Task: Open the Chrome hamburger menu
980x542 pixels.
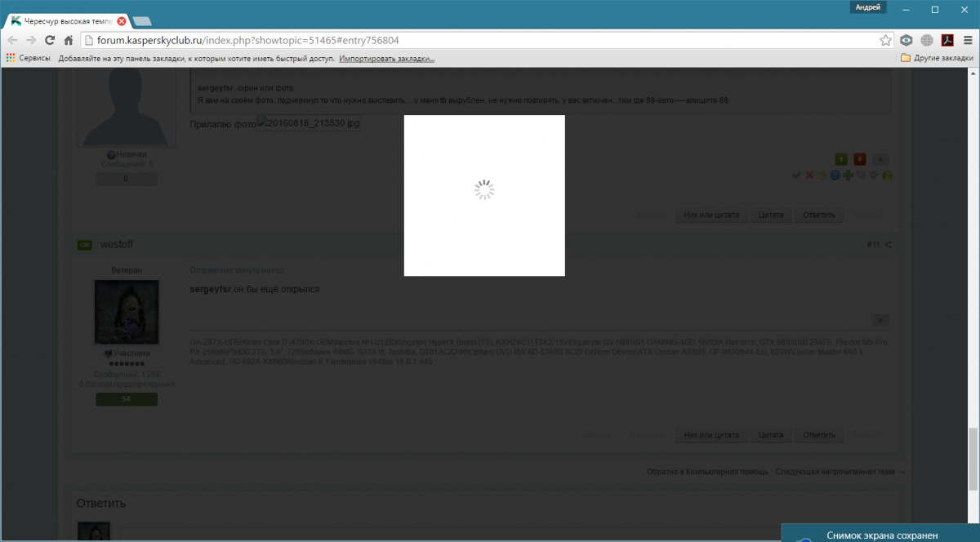Action: point(969,40)
